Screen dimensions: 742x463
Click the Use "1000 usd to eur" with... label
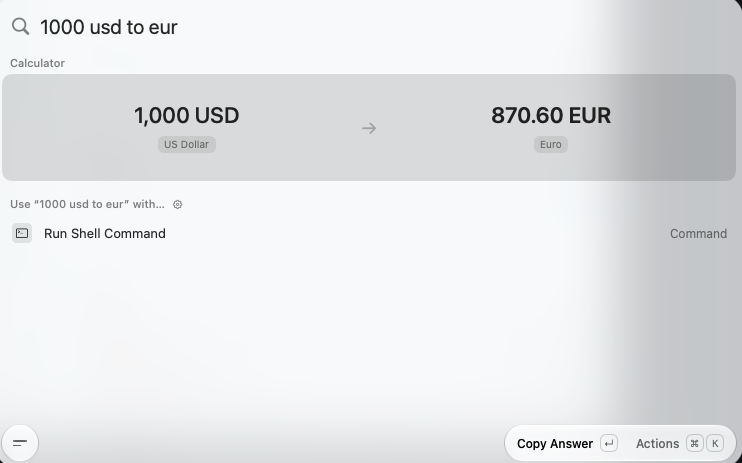tap(88, 205)
